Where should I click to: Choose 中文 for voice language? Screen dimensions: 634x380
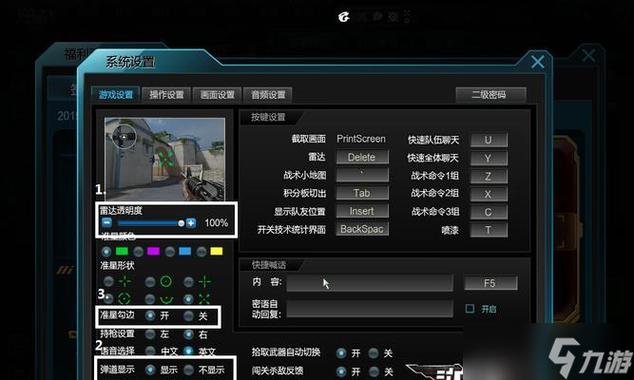[x=150, y=351]
